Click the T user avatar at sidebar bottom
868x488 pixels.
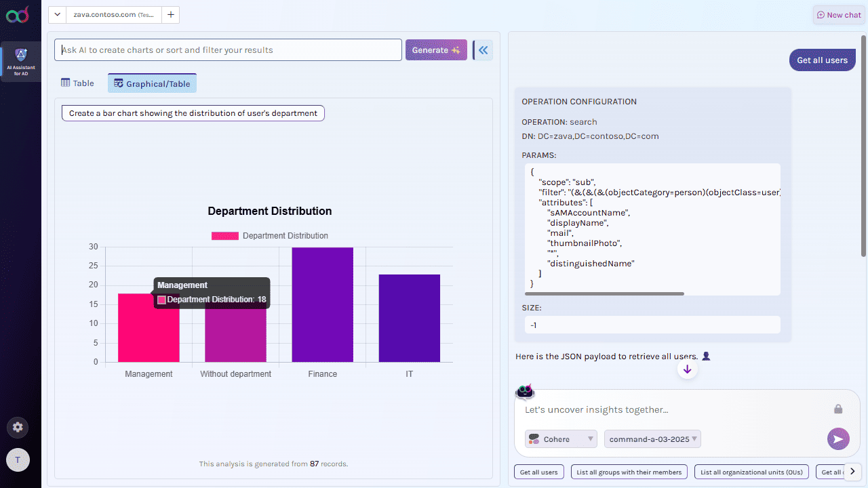click(18, 460)
